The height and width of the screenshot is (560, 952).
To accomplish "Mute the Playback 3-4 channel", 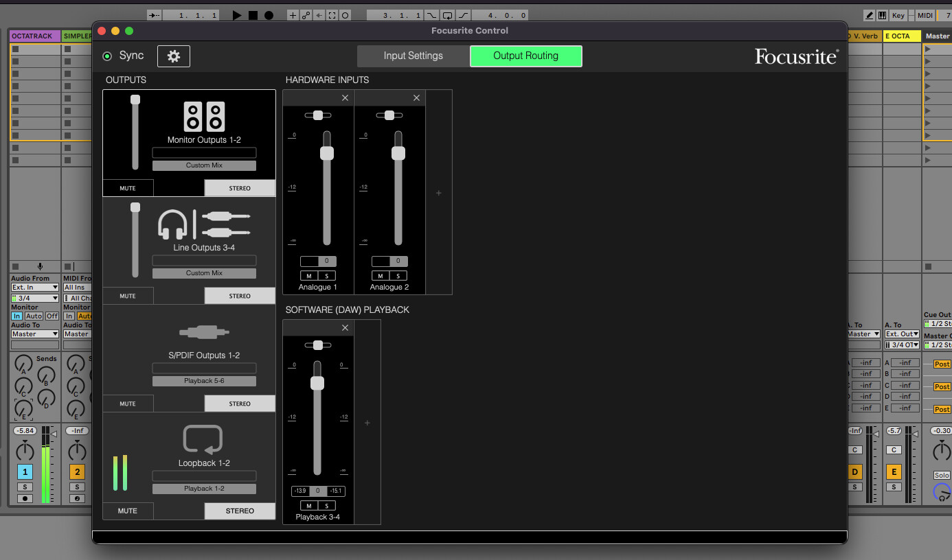I will pyautogui.click(x=309, y=506).
